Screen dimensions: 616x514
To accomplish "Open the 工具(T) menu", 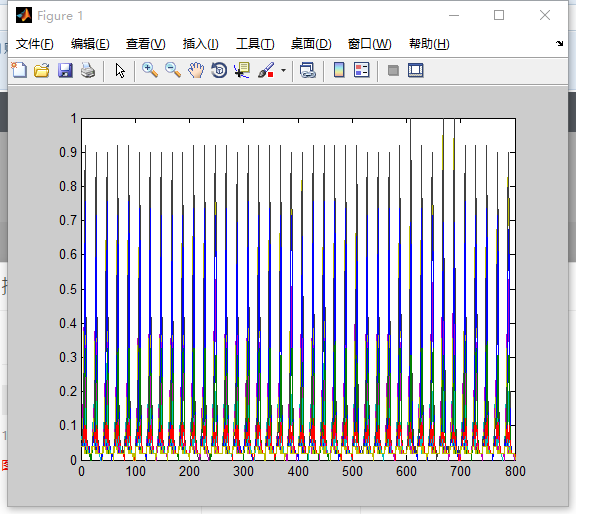I will click(255, 44).
